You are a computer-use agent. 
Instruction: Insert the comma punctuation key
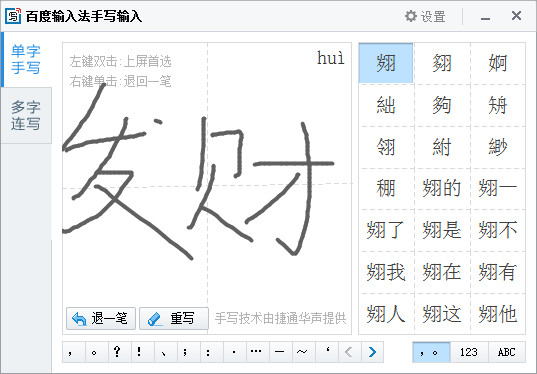[x=74, y=352]
